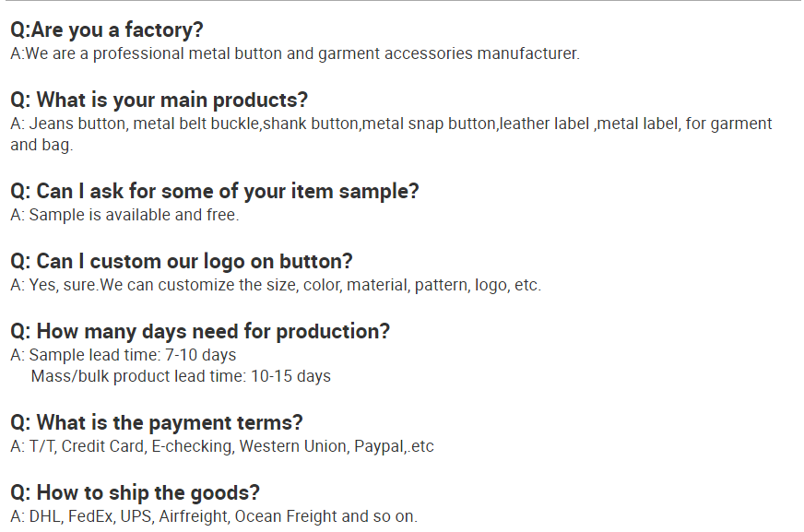Click the payment terms question heading

pyautogui.click(x=156, y=423)
